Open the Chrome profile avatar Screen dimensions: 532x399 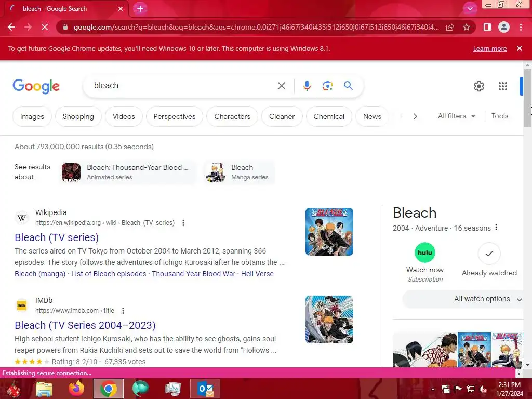point(504,27)
